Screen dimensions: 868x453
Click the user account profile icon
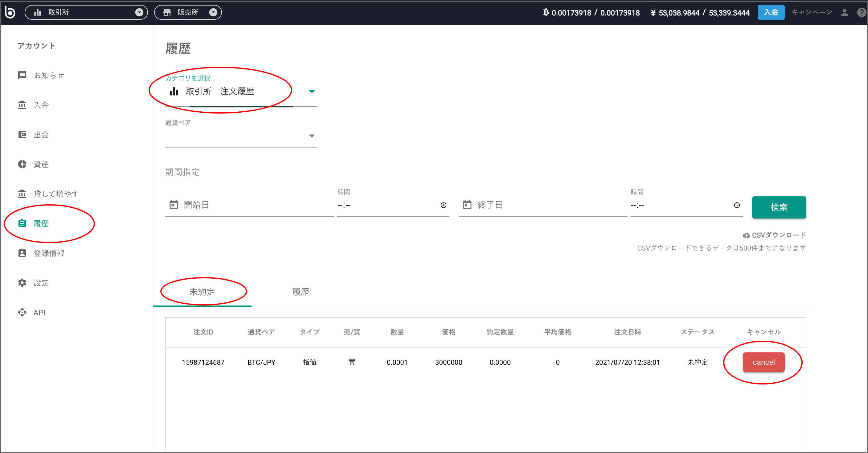pos(844,12)
